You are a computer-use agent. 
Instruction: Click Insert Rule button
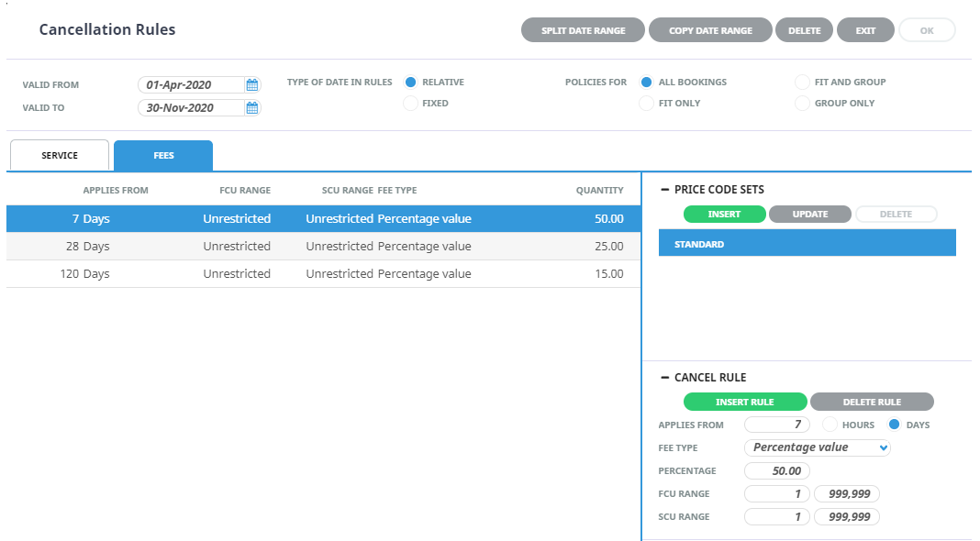click(744, 402)
